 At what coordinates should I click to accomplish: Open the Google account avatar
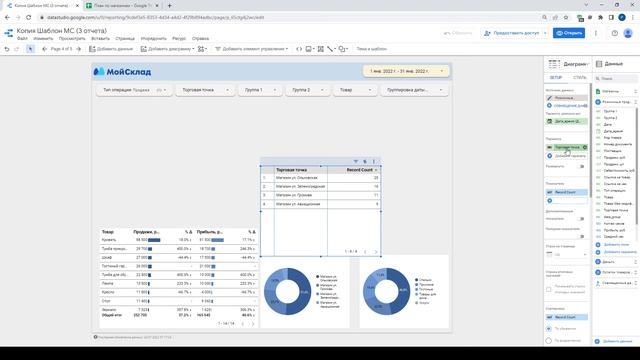(628, 33)
